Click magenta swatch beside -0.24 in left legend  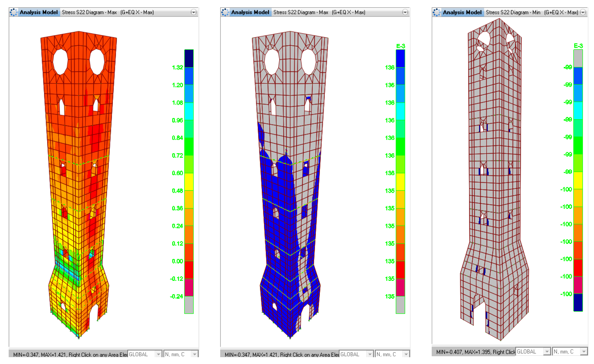(189, 287)
